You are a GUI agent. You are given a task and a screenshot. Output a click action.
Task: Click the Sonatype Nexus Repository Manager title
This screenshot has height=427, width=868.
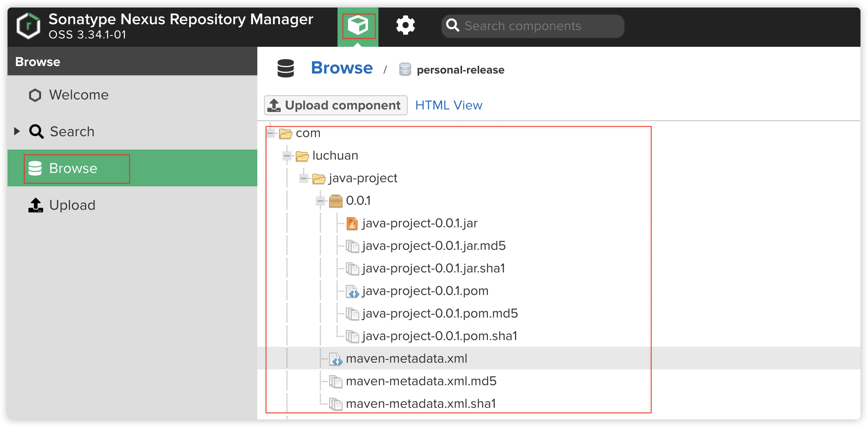tap(181, 19)
